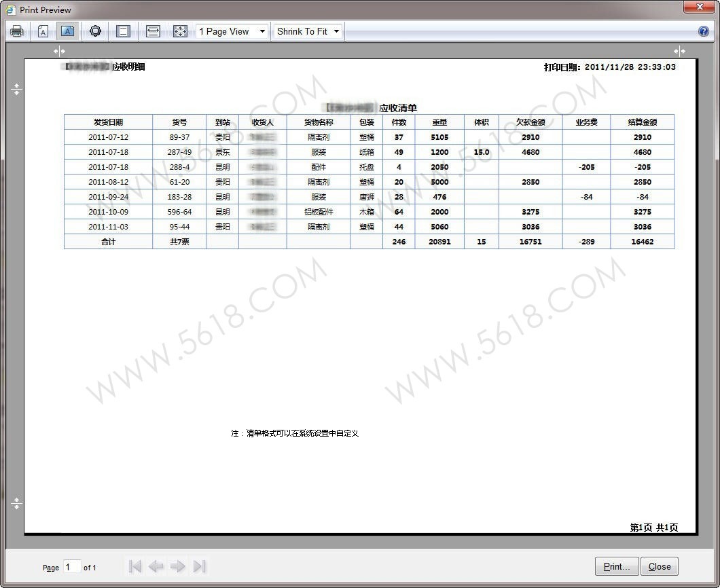Click the upper-left vertical margin adjust handle
Screen dimensions: 720x588
pos(17,89)
